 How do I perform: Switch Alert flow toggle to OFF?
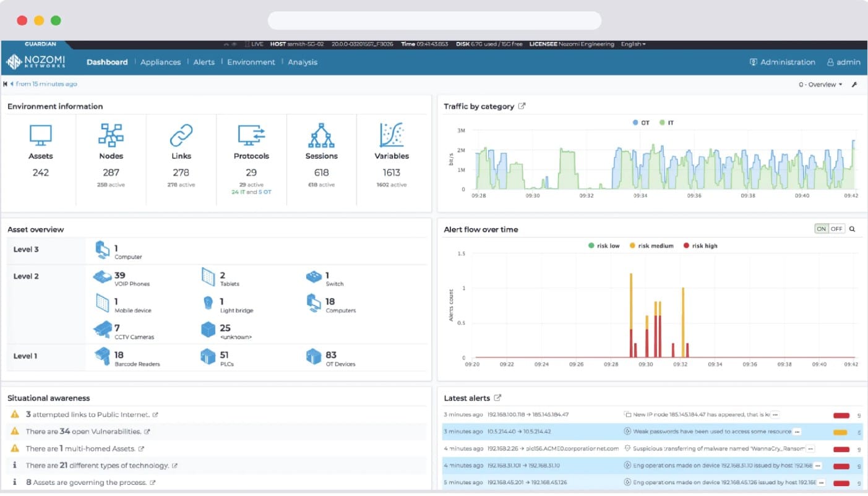point(836,229)
